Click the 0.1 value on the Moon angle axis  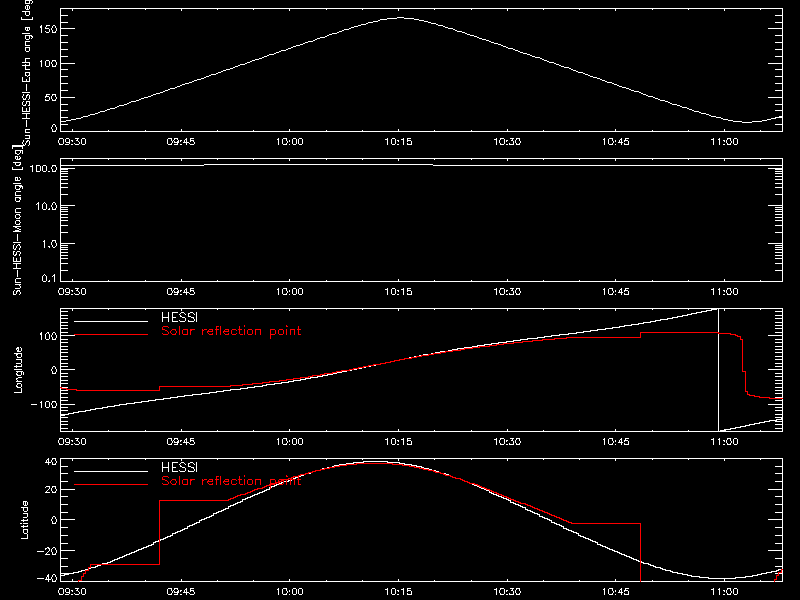tap(48, 278)
